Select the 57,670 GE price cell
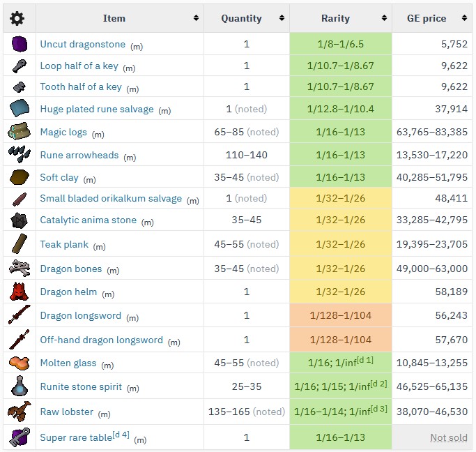This screenshot has width=476, height=452. tap(431, 340)
